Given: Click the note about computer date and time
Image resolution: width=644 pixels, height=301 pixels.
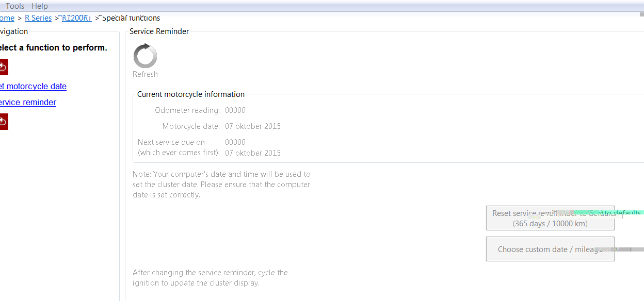Looking at the screenshot, I should (221, 185).
